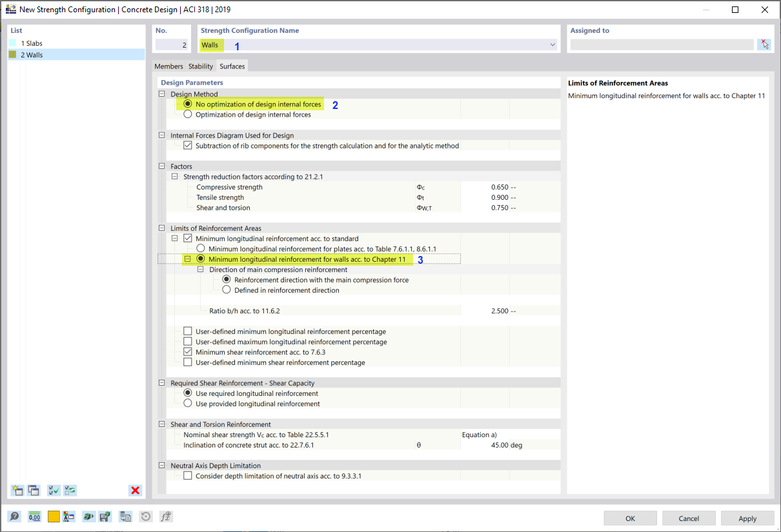Select Optimization of design internal forces
Screen dimensions: 781x532
[188, 114]
